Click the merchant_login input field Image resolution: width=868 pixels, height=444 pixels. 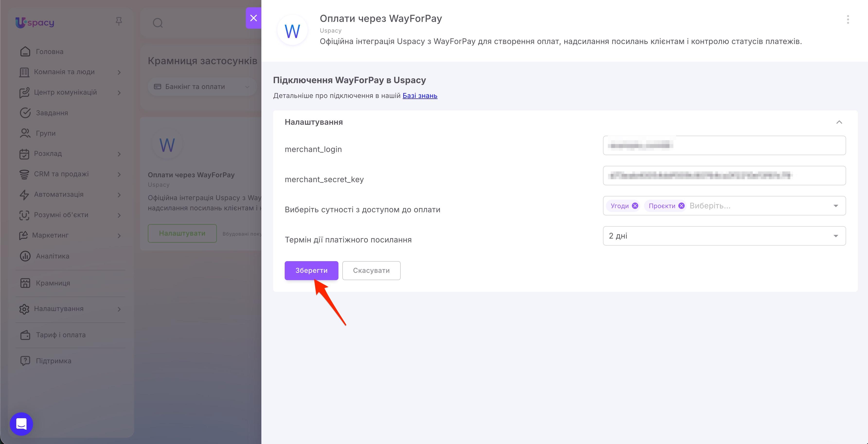pyautogui.click(x=724, y=146)
